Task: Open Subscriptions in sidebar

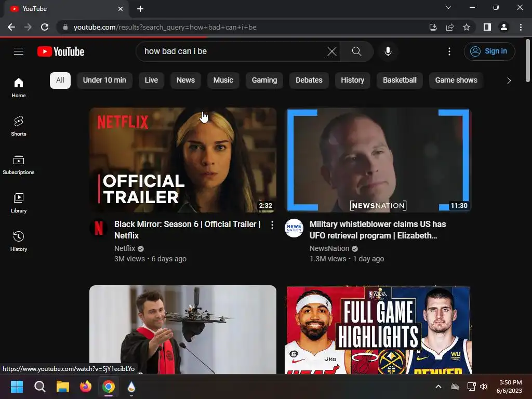Action: [x=19, y=164]
